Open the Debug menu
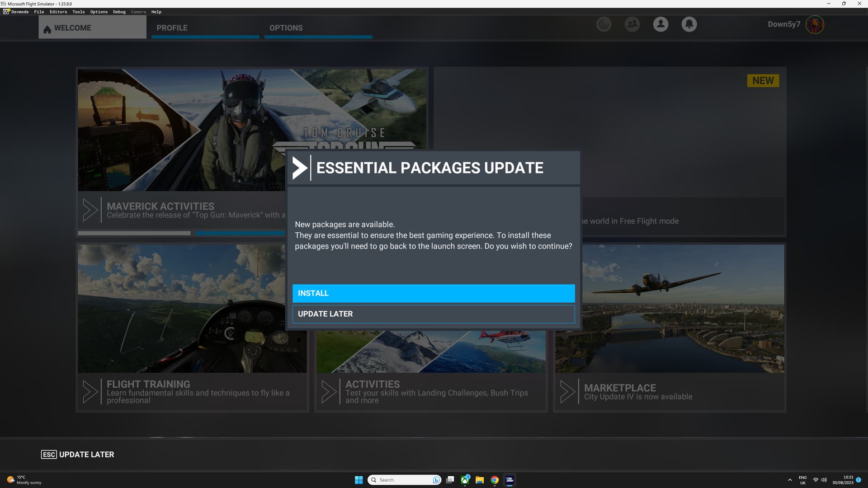868x488 pixels. [x=119, y=12]
